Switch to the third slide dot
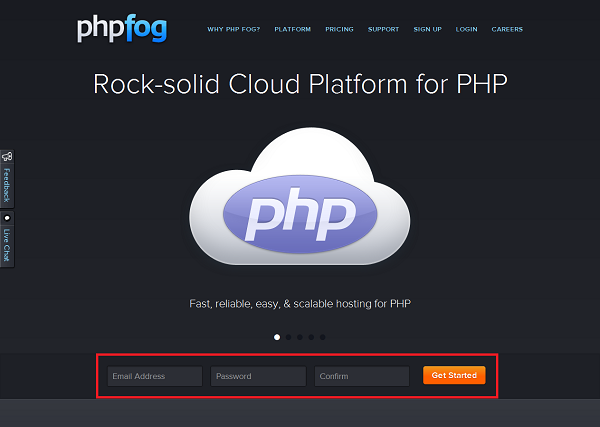This screenshot has width=600, height=427. pos(300,337)
